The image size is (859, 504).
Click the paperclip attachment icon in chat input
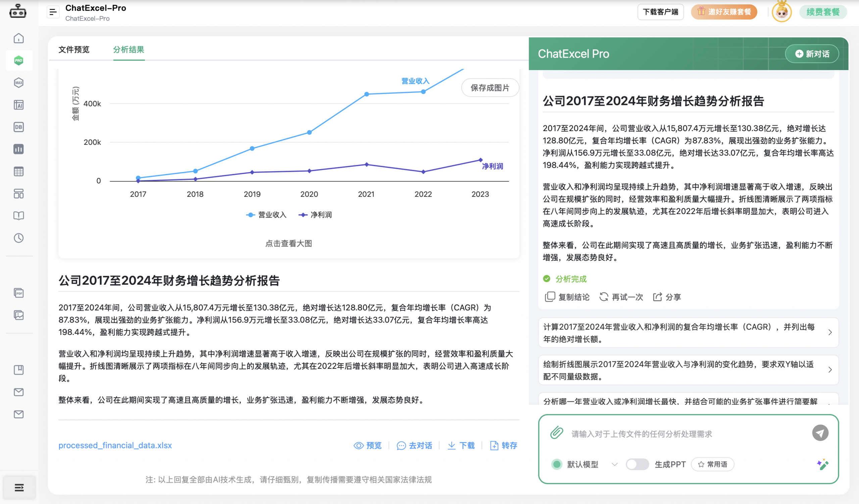[556, 433]
